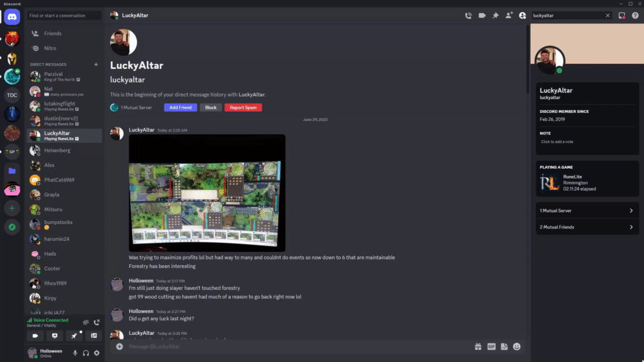
Task: Share your screen button
Action: tap(55, 336)
